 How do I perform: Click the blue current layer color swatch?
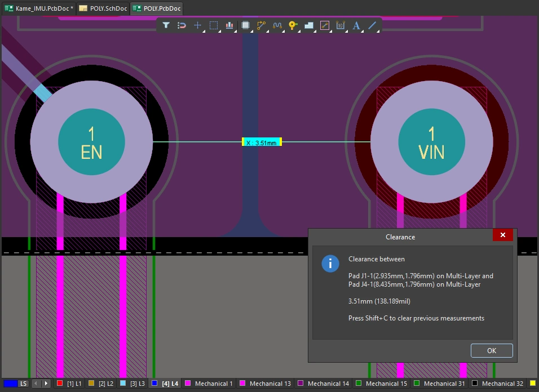click(x=10, y=384)
